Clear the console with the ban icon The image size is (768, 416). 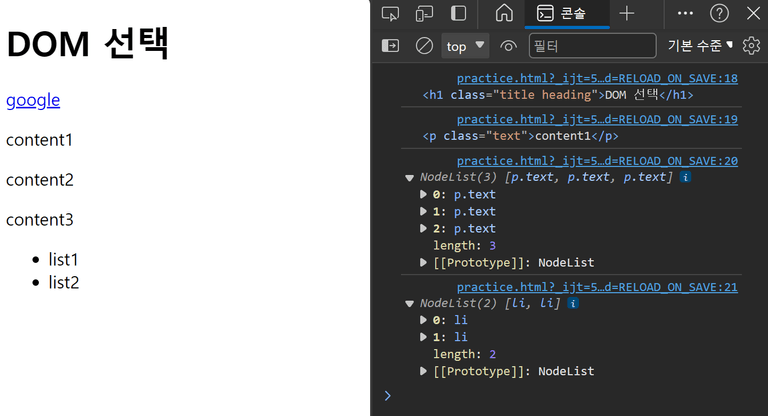[424, 46]
